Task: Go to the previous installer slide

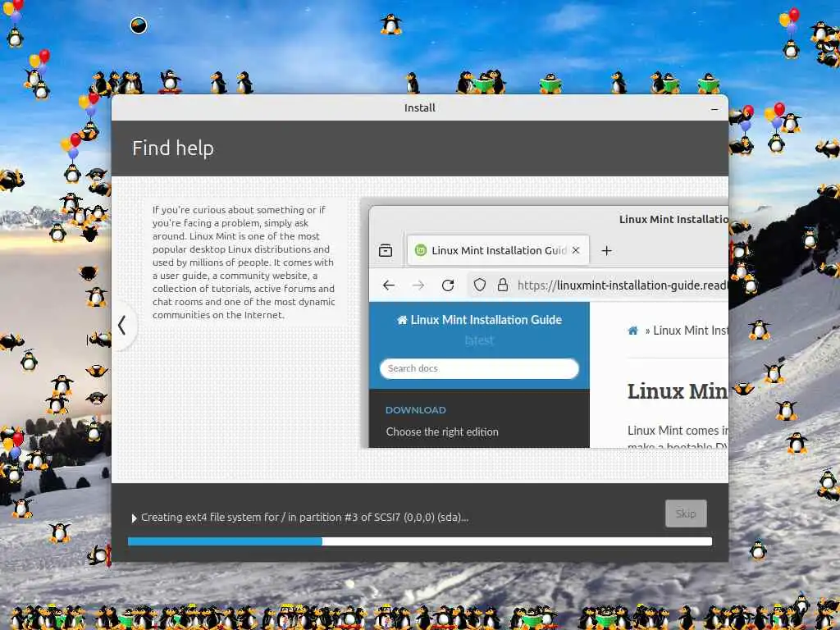Action: tap(123, 325)
